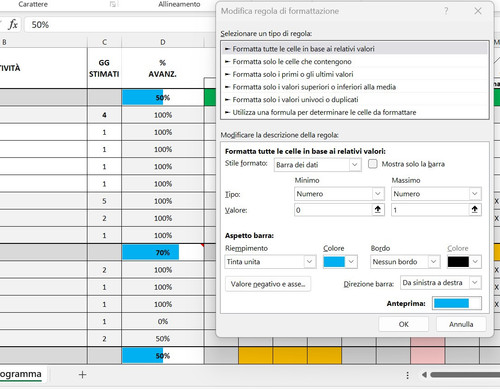Click the formula bar showing 50%

(x=120, y=25)
